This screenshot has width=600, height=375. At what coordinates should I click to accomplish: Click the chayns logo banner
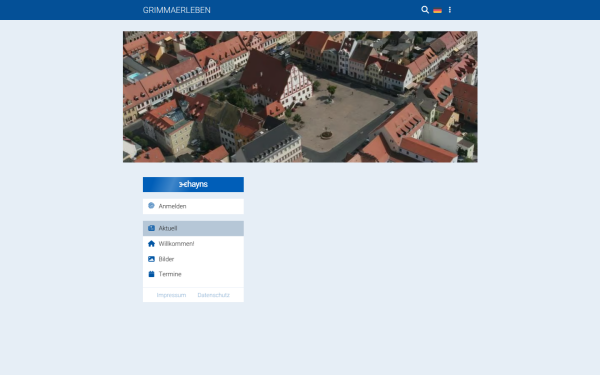[x=193, y=184]
